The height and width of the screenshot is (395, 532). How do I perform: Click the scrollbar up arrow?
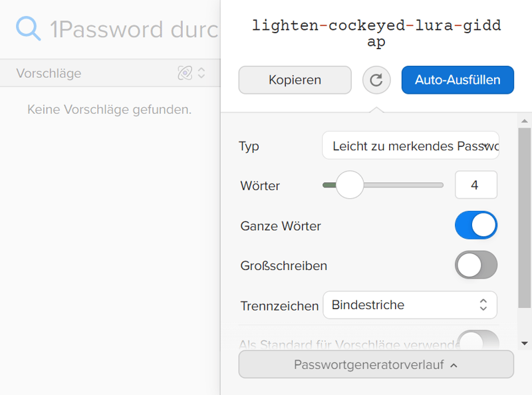click(x=524, y=122)
